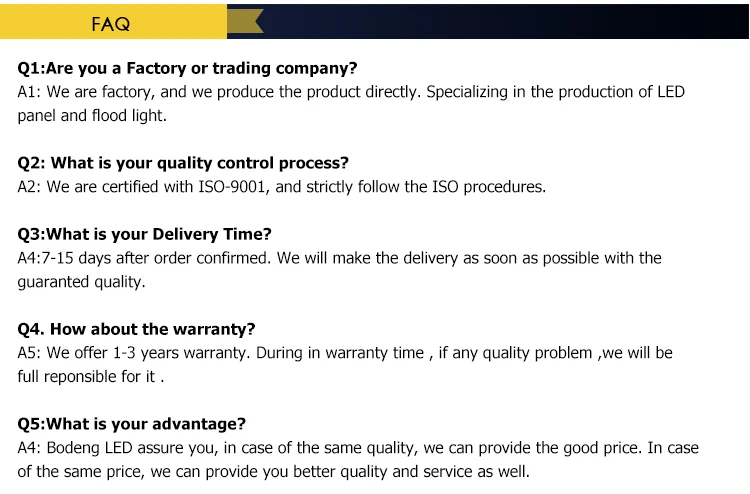
Task: Click the "Q5:" label
Action: pyautogui.click(x=32, y=424)
